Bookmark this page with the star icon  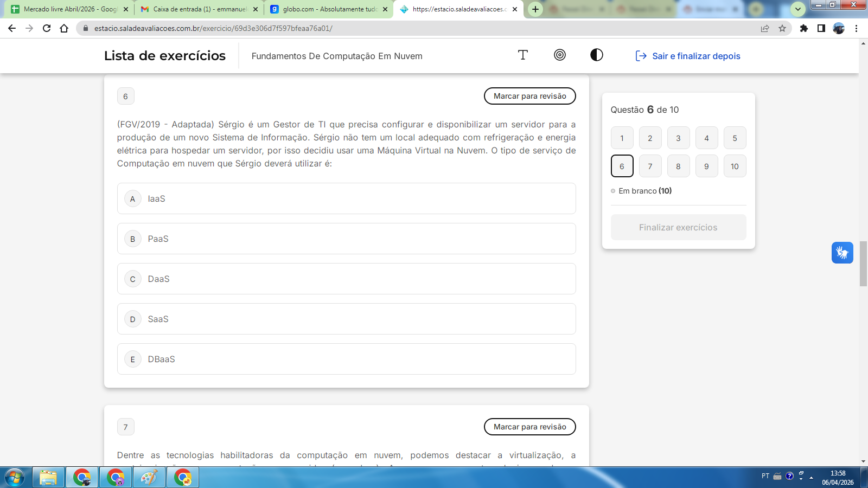(782, 28)
